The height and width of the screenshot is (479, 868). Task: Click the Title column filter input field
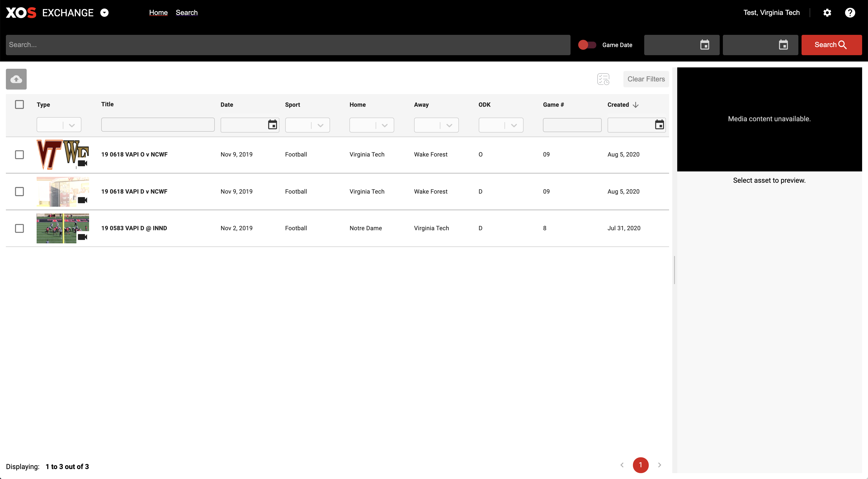click(x=158, y=124)
